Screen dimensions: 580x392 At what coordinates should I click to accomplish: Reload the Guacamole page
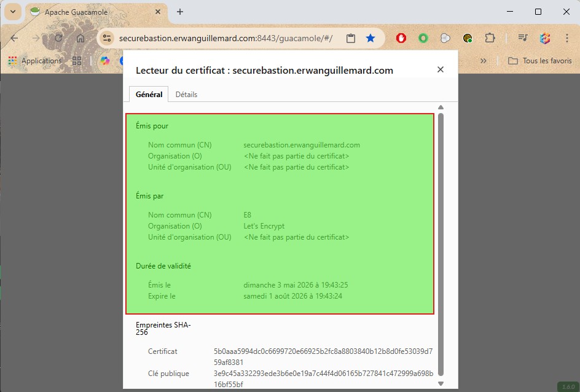58,38
